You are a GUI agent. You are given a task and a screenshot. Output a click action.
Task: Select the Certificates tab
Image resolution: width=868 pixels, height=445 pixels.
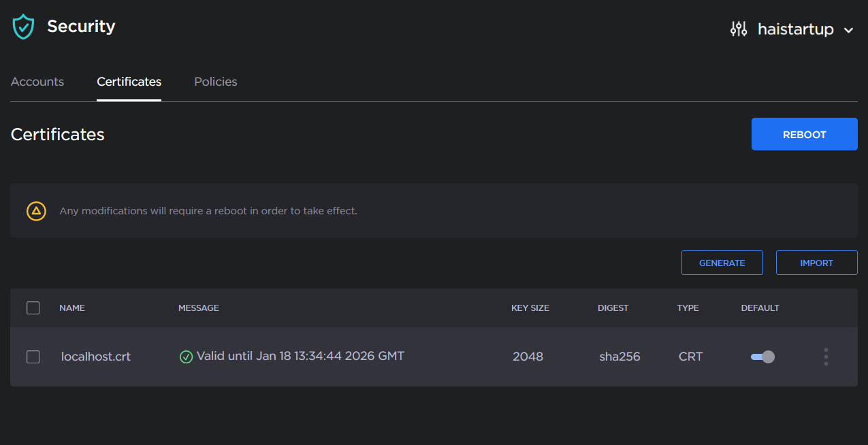tap(129, 81)
